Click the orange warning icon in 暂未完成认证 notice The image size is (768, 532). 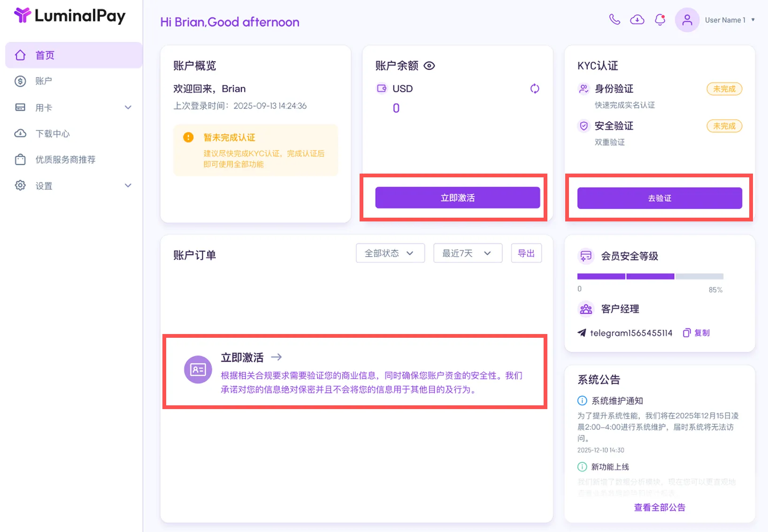(188, 137)
